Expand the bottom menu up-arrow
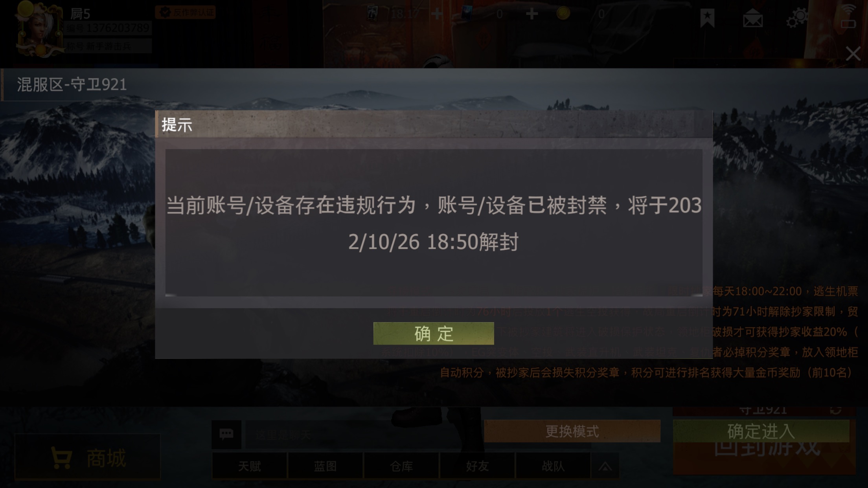This screenshot has width=868, height=488. [x=605, y=466]
